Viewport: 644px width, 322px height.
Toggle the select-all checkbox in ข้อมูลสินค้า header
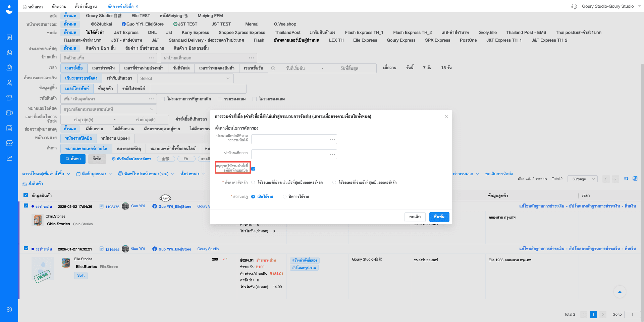coord(26,195)
